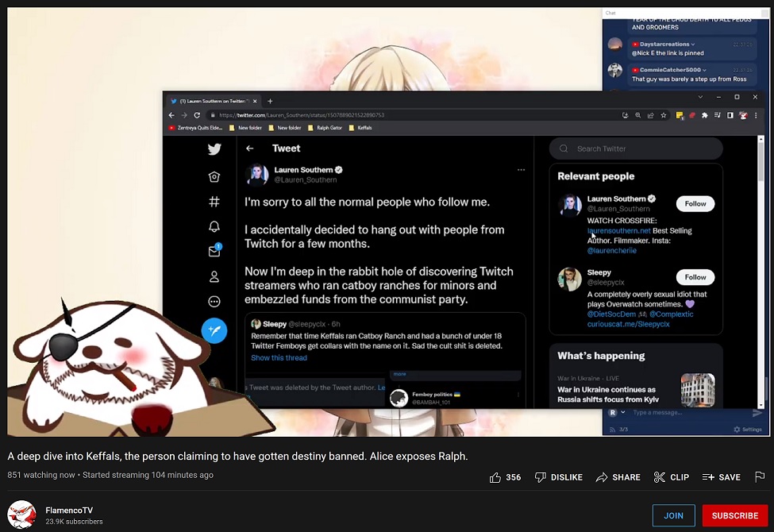Open the Explore hashtag icon
The height and width of the screenshot is (532, 774).
tap(214, 202)
